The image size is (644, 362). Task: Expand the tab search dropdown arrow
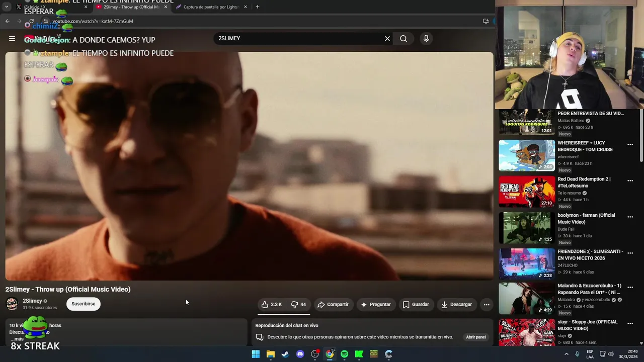click(x=7, y=7)
